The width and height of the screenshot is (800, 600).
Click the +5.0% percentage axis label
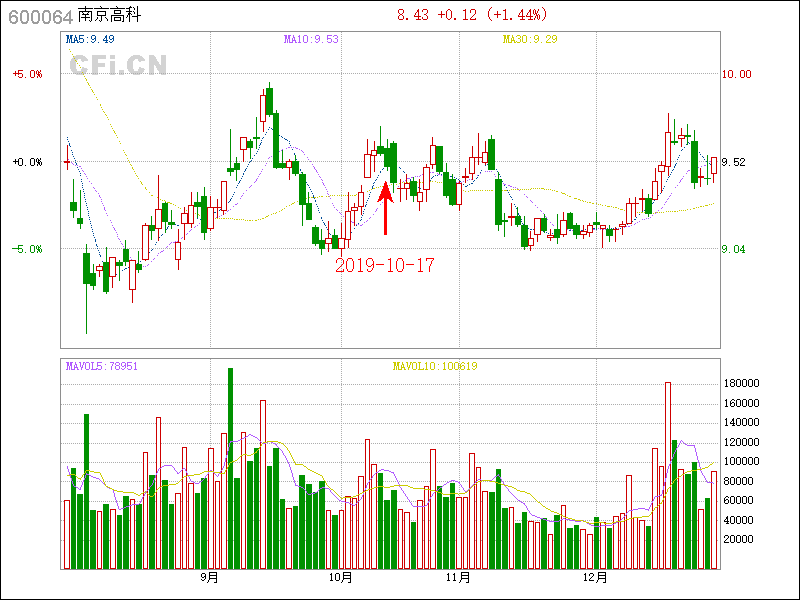(x=28, y=74)
